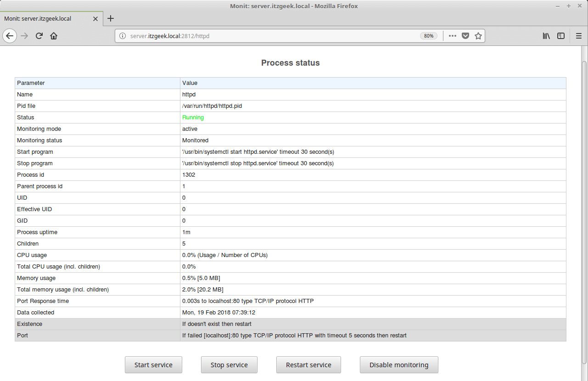Image resolution: width=588 pixels, height=381 pixels.
Task: Click the Process id value 1302
Action: coord(188,175)
